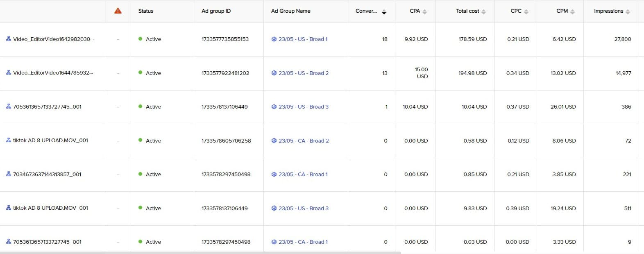Select ad name Video_EditorVideo1644785932
The height and width of the screenshot is (254, 644).
tap(53, 73)
